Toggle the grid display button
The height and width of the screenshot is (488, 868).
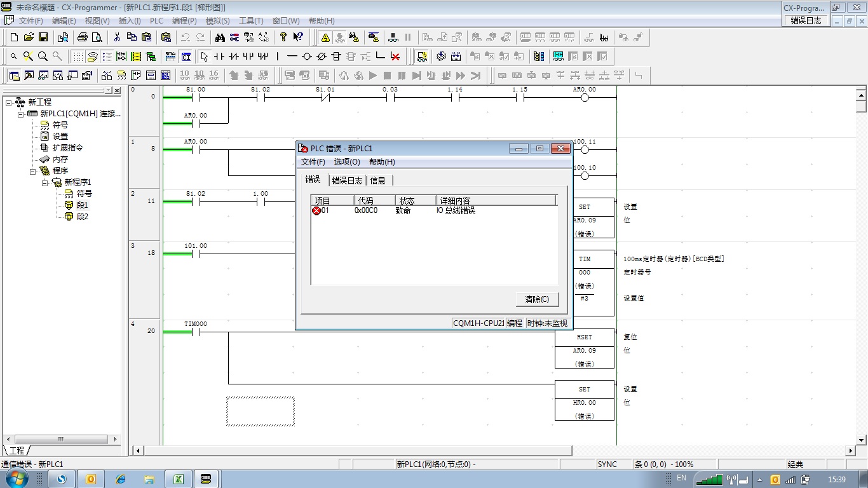(x=78, y=57)
